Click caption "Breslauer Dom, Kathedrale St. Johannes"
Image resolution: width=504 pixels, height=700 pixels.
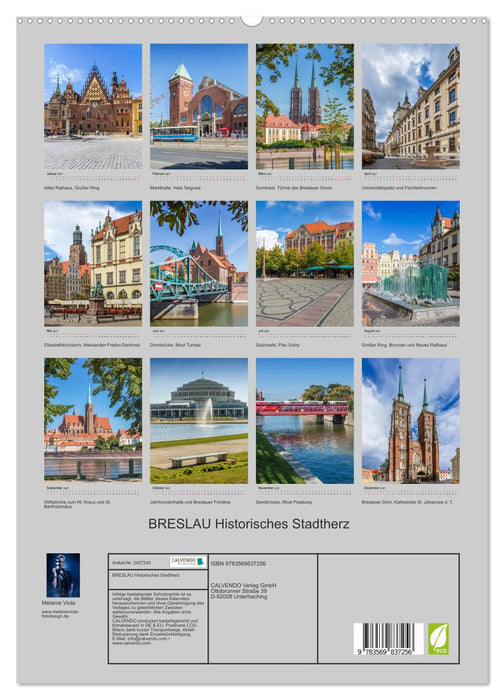point(407,502)
